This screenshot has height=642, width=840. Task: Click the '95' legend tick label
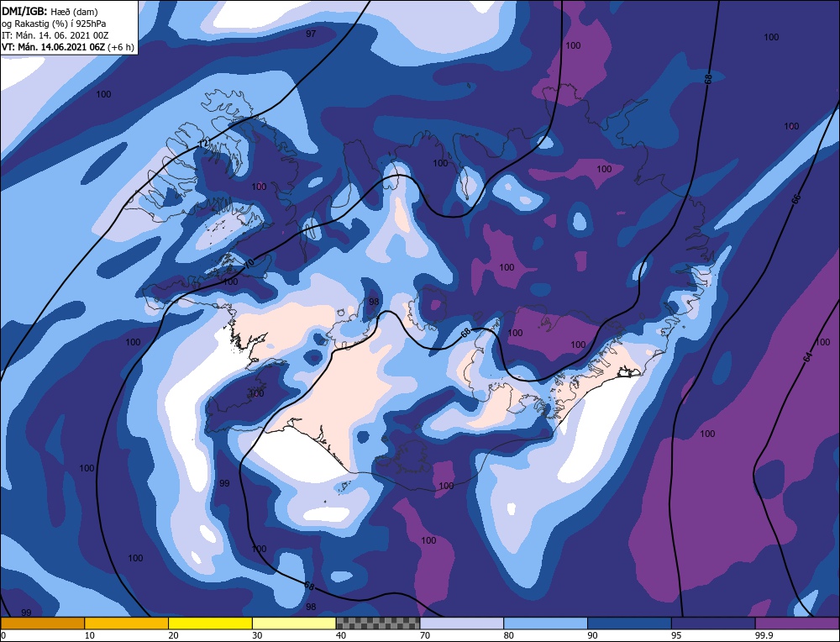tap(676, 635)
